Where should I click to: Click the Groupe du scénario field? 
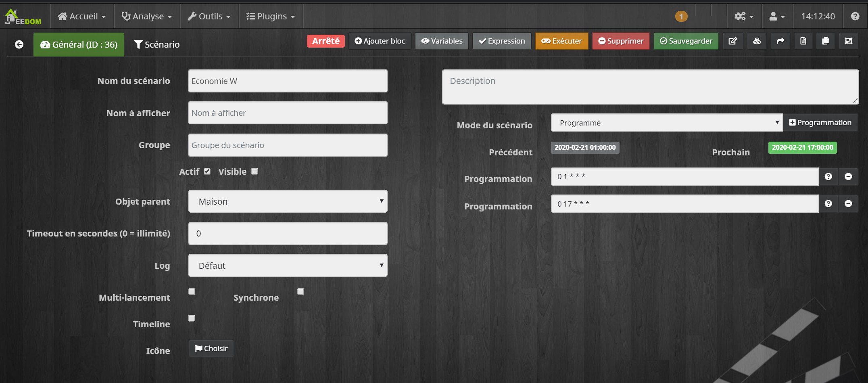point(288,145)
